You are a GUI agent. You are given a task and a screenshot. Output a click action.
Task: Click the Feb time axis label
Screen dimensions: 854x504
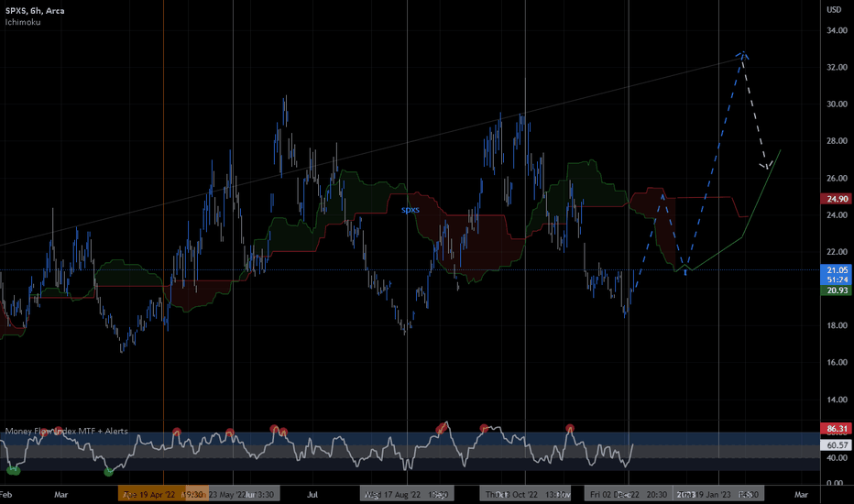coord(6,495)
